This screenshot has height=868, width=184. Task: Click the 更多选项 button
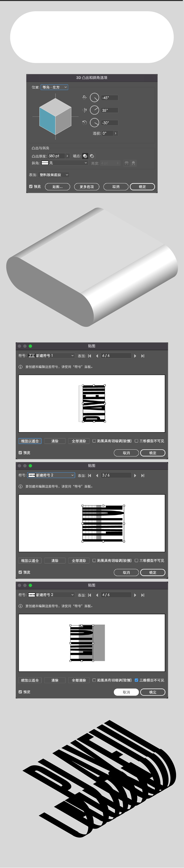tap(87, 187)
